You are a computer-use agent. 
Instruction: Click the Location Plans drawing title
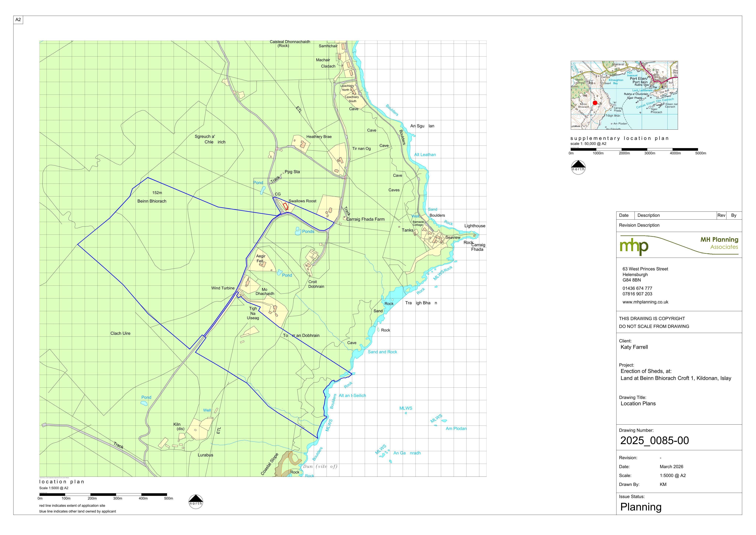pos(638,404)
